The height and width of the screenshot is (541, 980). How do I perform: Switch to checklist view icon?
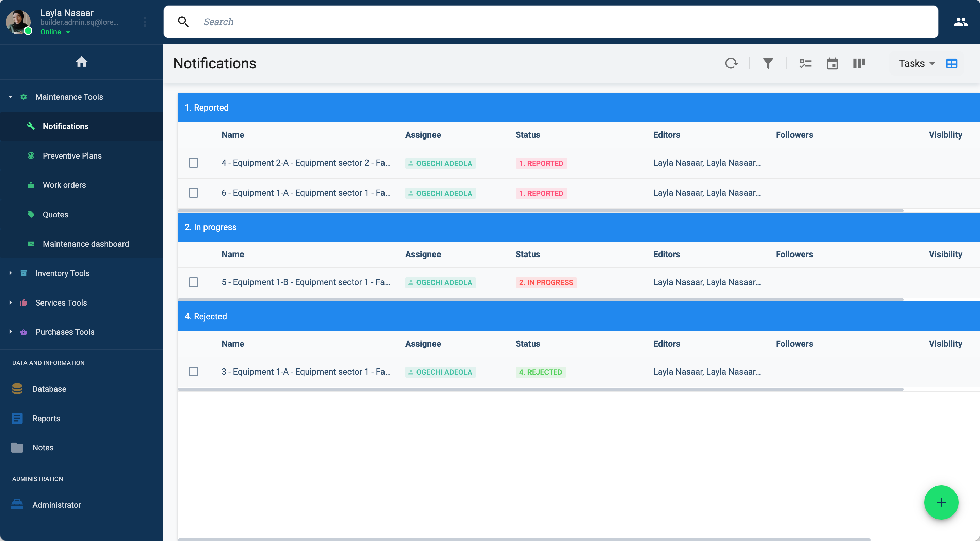click(805, 63)
